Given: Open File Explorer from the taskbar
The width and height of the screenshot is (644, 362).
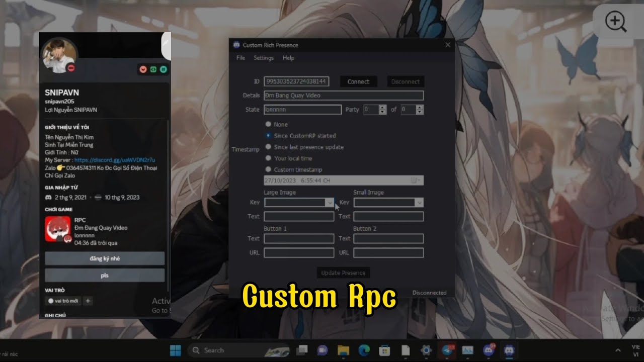Looking at the screenshot, I should tap(343, 350).
